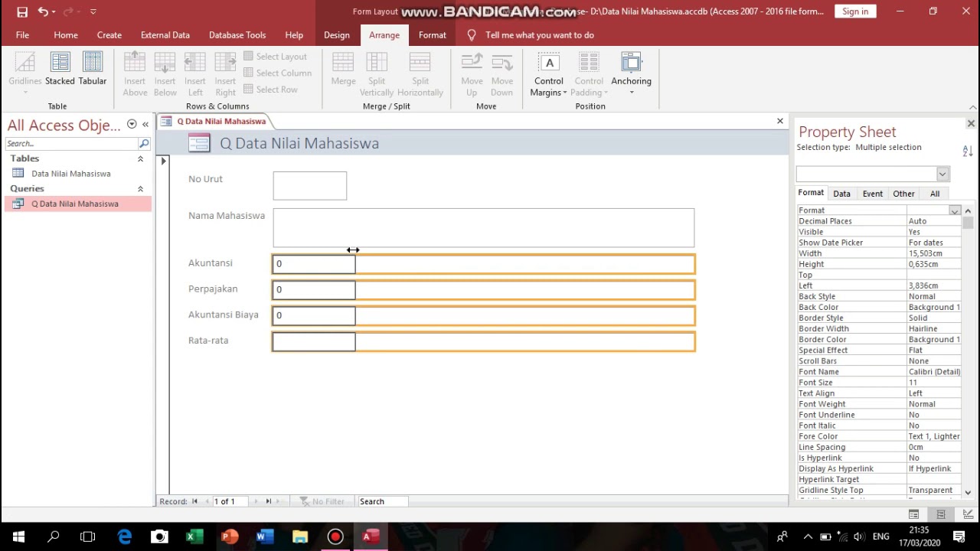Open Database Tools tab
This screenshot has width=980, height=551.
pos(237,35)
